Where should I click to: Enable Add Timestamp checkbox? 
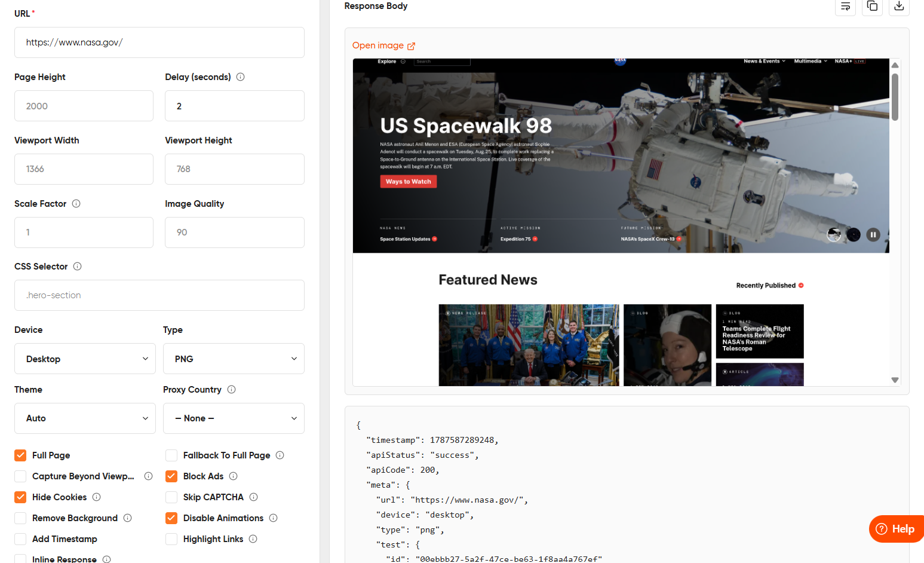tap(20, 539)
